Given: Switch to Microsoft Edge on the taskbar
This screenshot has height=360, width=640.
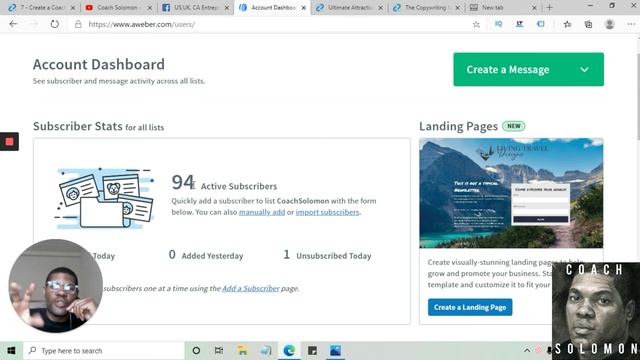Looking at the screenshot, I should [289, 351].
